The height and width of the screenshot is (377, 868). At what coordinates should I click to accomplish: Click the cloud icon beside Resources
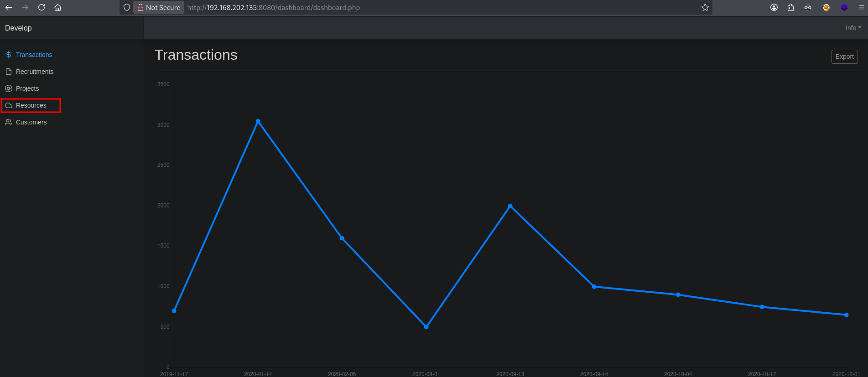pos(9,105)
